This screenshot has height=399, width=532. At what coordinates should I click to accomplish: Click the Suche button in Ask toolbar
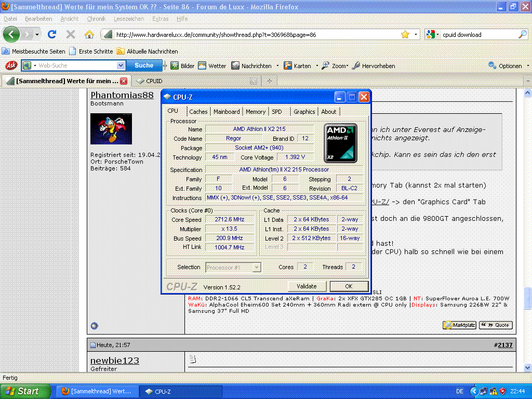click(144, 65)
